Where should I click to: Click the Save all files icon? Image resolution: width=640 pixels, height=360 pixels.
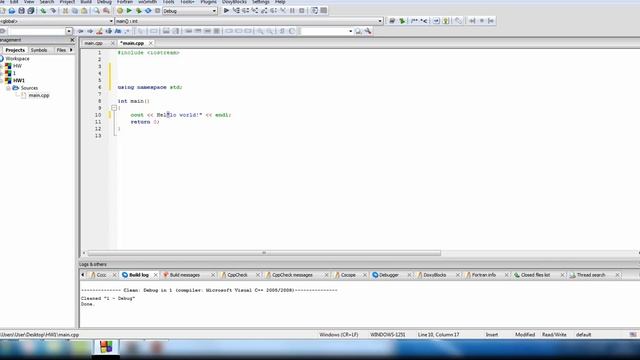(x=31, y=11)
